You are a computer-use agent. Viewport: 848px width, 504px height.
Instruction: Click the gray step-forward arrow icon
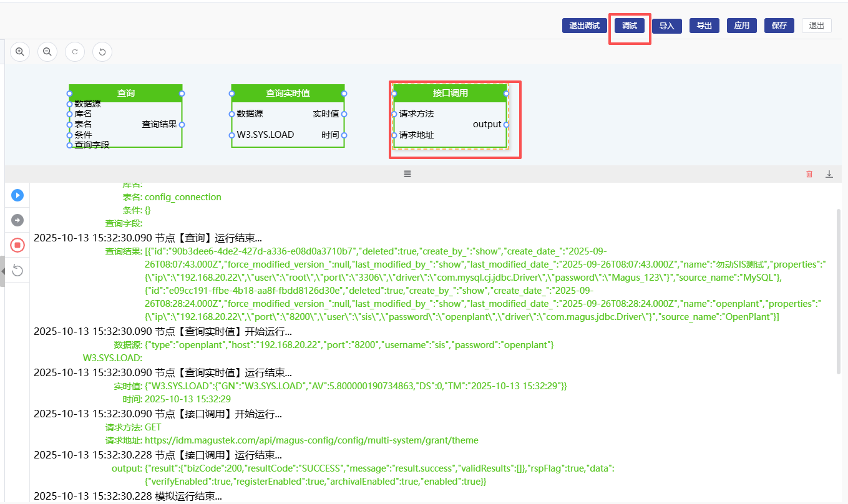17,220
